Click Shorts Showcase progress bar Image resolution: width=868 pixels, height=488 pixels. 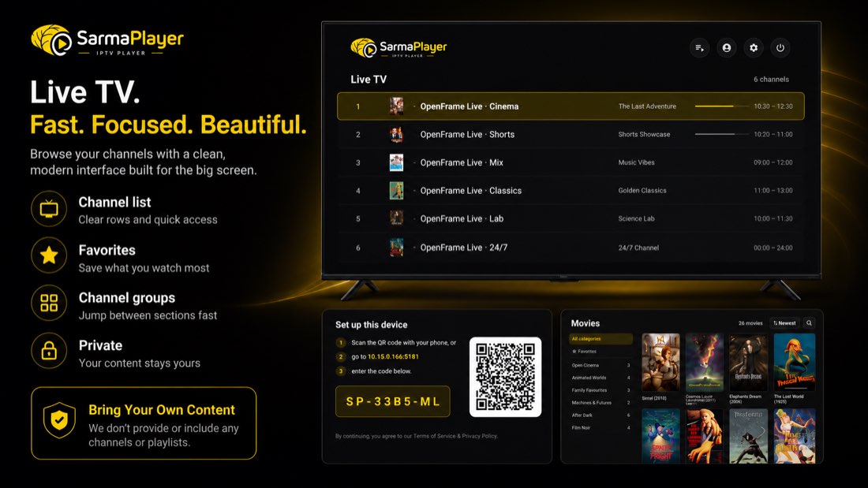[721, 134]
